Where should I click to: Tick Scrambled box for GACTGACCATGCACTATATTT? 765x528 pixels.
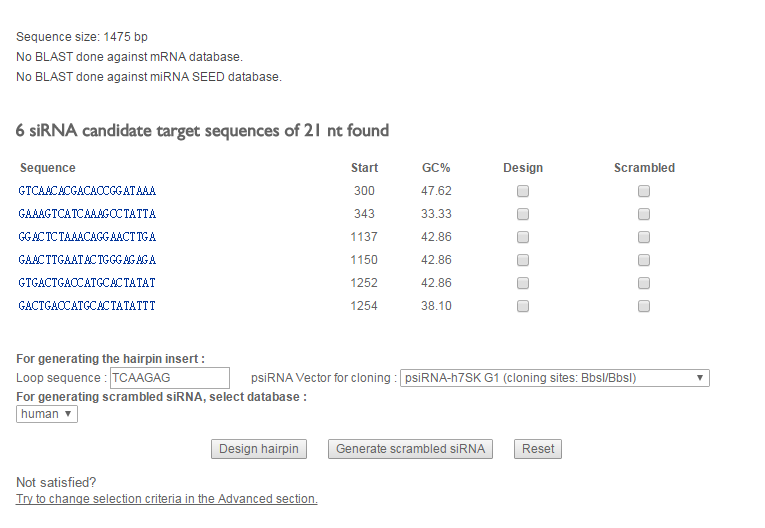[x=644, y=306]
